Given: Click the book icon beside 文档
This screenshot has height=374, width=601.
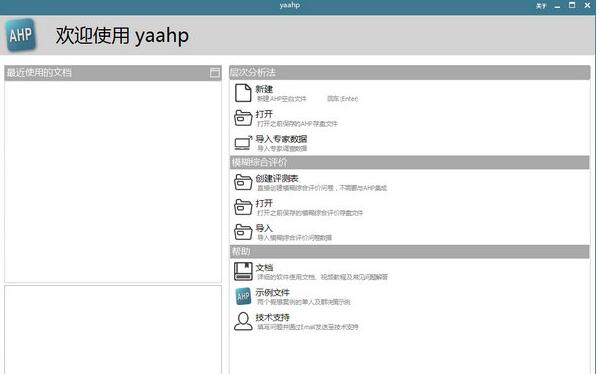Looking at the screenshot, I should click(243, 271).
